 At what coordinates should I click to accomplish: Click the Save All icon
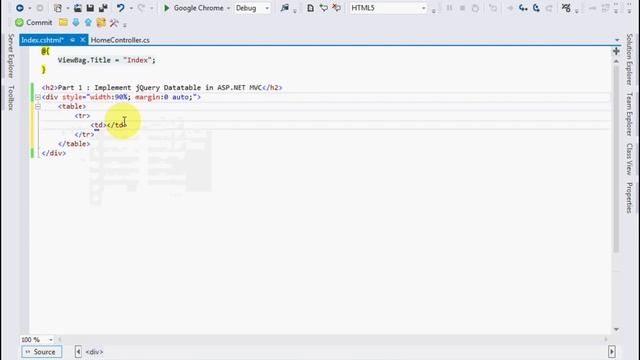(103, 8)
